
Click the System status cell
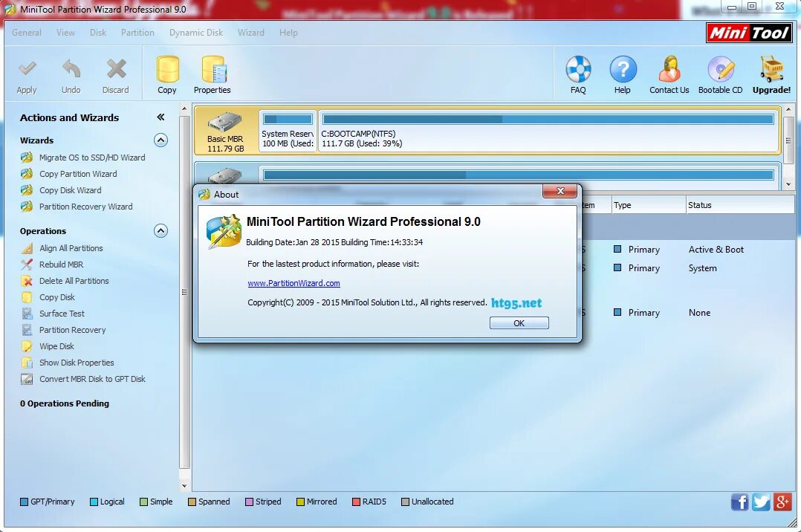(x=702, y=268)
